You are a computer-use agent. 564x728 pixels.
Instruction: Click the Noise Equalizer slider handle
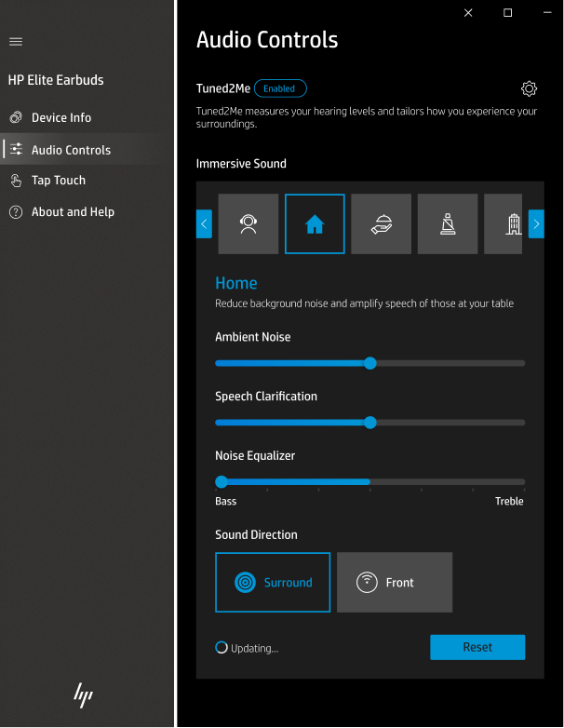pyautogui.click(x=222, y=482)
